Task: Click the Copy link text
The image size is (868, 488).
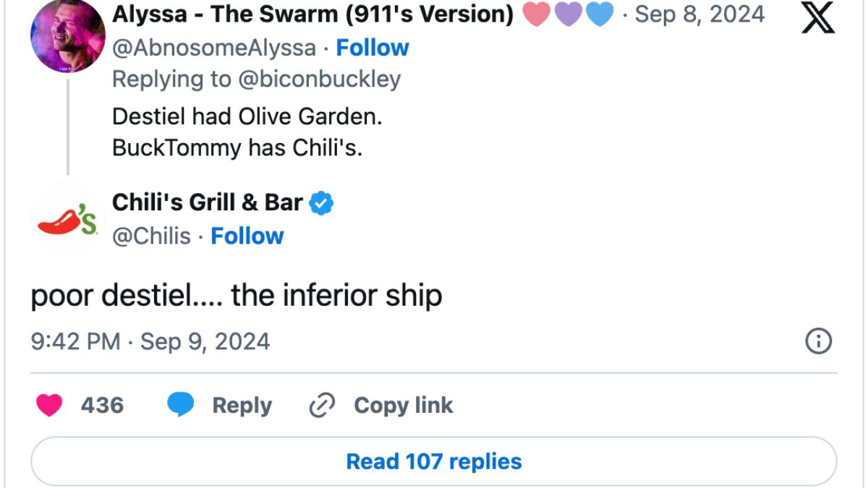Action: (x=403, y=406)
